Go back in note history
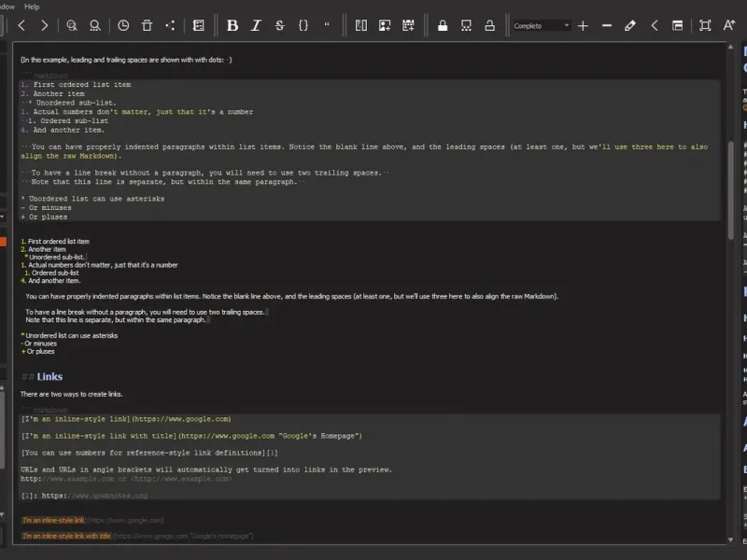The image size is (747, 560). tap(21, 26)
